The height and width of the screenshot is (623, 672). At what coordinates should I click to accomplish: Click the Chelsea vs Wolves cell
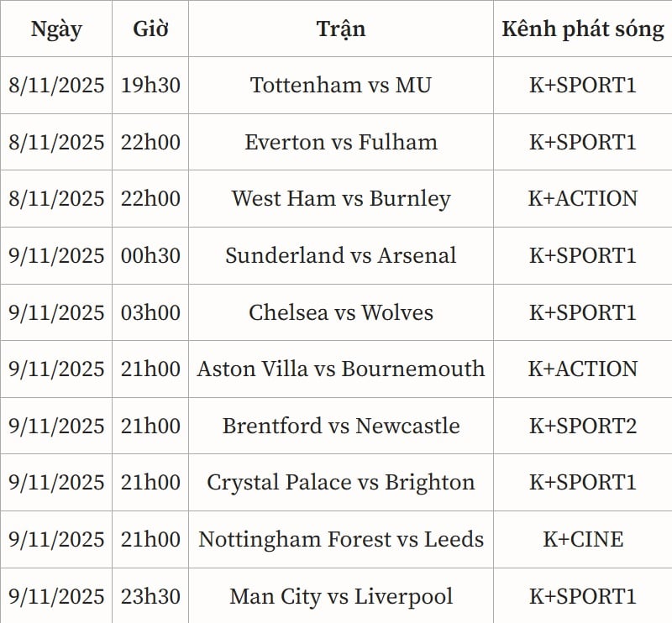click(341, 312)
